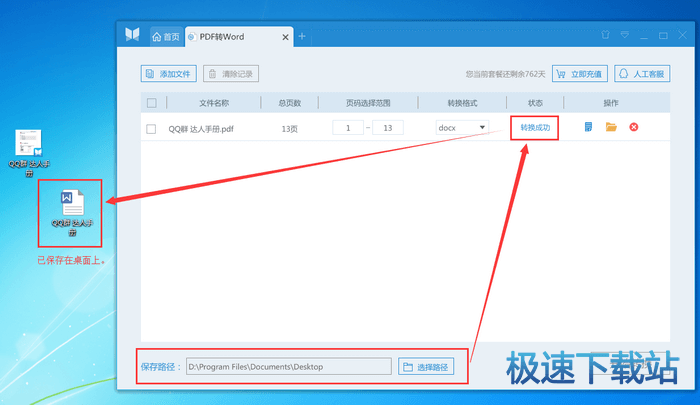Click the 页码选择范围 column header
Image resolution: width=700 pixels, height=405 pixels.
(x=368, y=103)
